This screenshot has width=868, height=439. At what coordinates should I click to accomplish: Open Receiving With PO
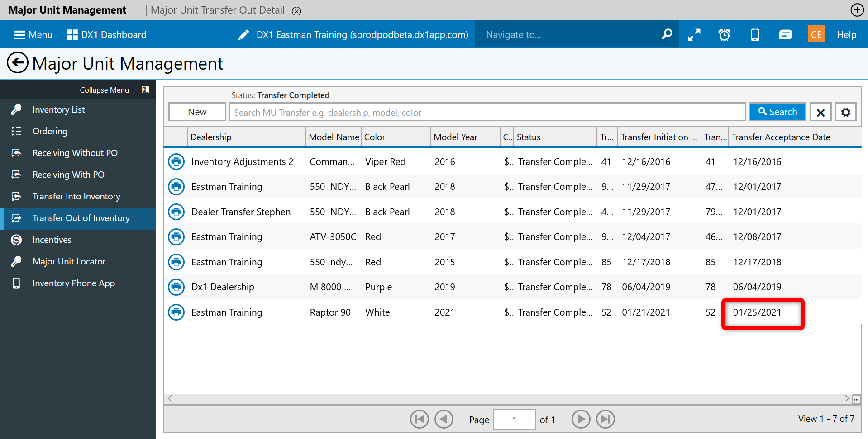click(x=78, y=175)
